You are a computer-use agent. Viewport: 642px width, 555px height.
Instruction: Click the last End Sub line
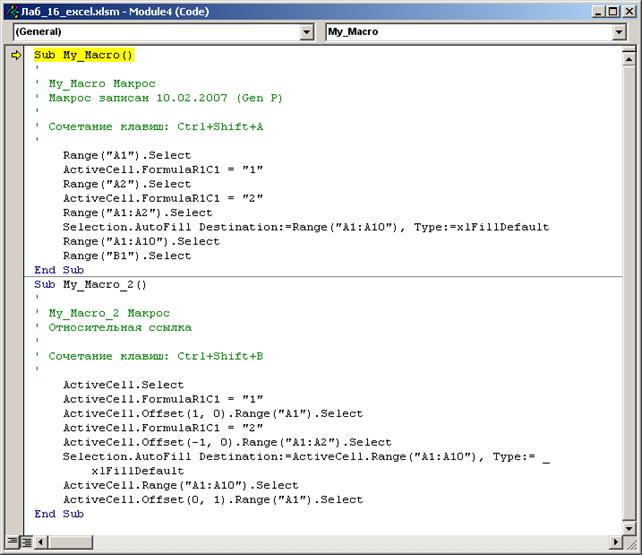coord(59,514)
